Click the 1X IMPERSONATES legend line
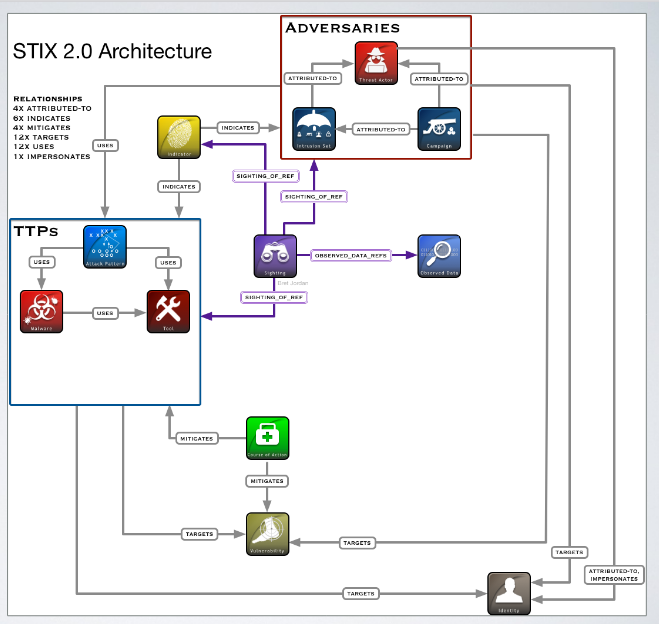659x624 pixels. (52, 156)
